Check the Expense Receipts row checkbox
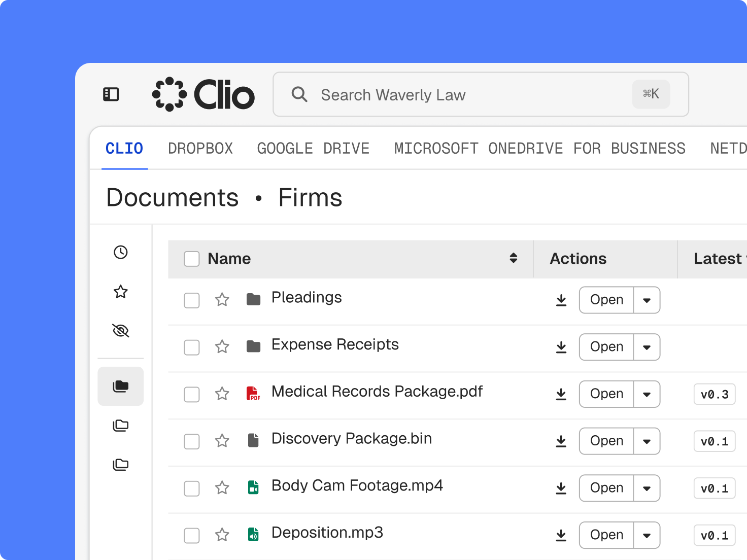Viewport: 747px width, 560px height. pos(192,347)
